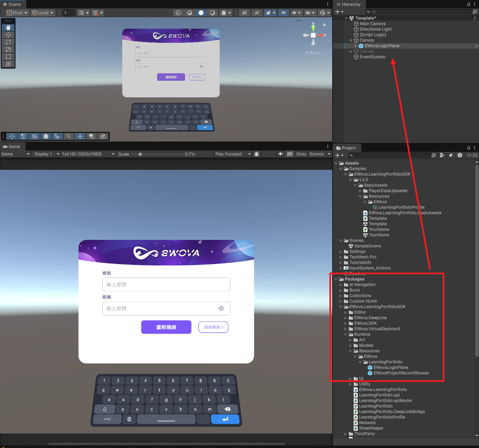Screen dimensions: 479x448
Task: Select the Rect tool
Action: click(8, 56)
